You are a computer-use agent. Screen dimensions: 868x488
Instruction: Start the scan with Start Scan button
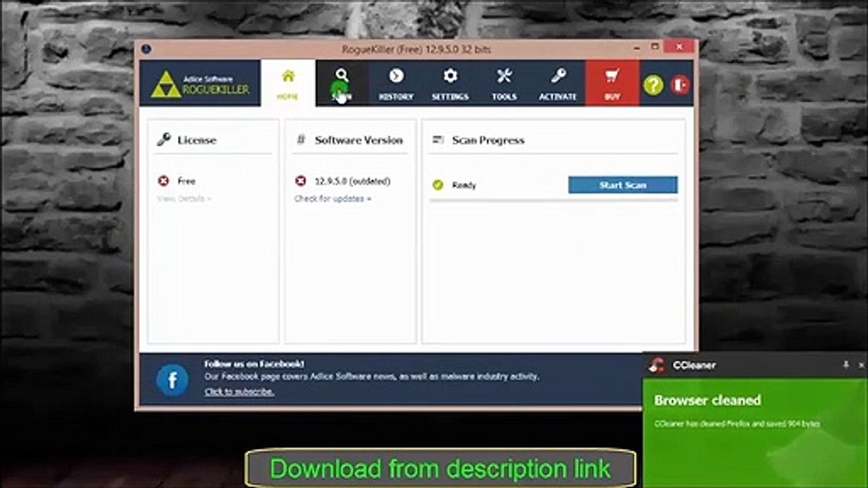(623, 185)
